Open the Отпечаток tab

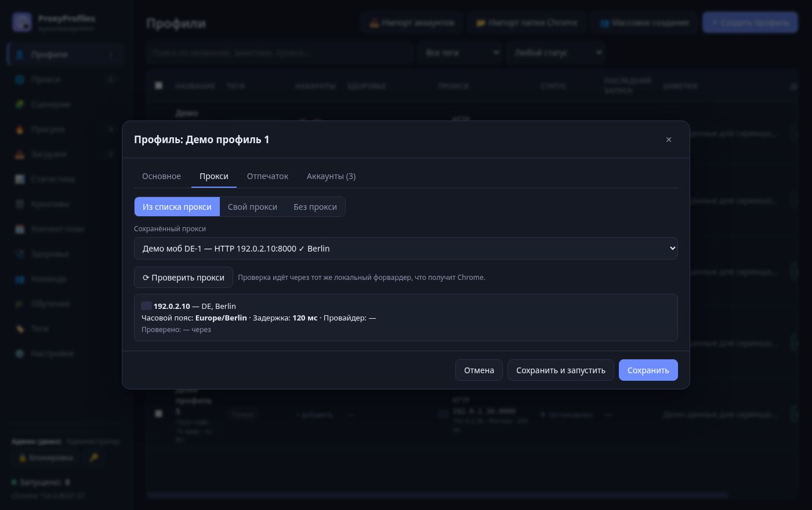click(267, 176)
